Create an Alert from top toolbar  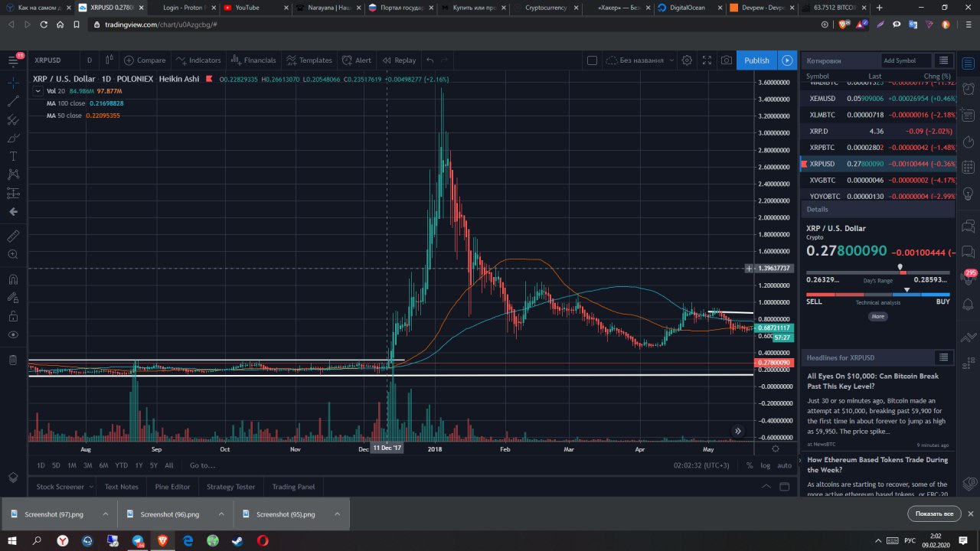pyautogui.click(x=357, y=60)
